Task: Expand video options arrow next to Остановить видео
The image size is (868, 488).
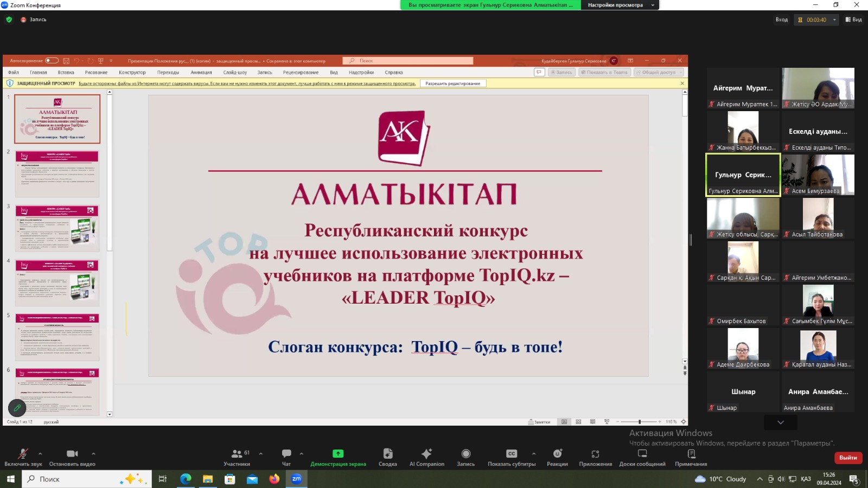Action: (93, 454)
